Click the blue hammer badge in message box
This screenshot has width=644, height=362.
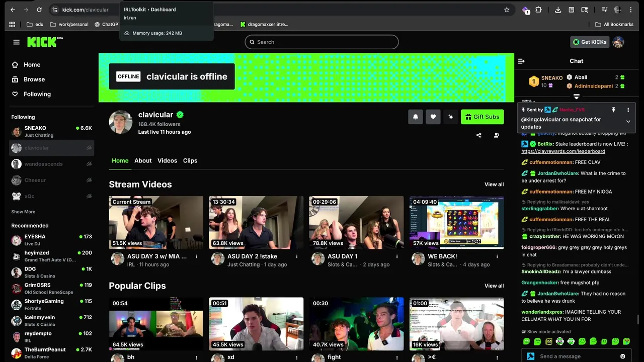pos(530,356)
